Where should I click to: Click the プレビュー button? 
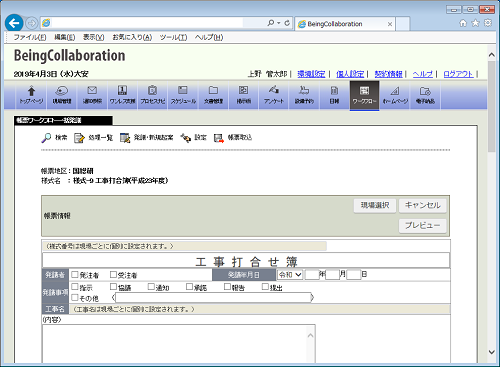(423, 226)
